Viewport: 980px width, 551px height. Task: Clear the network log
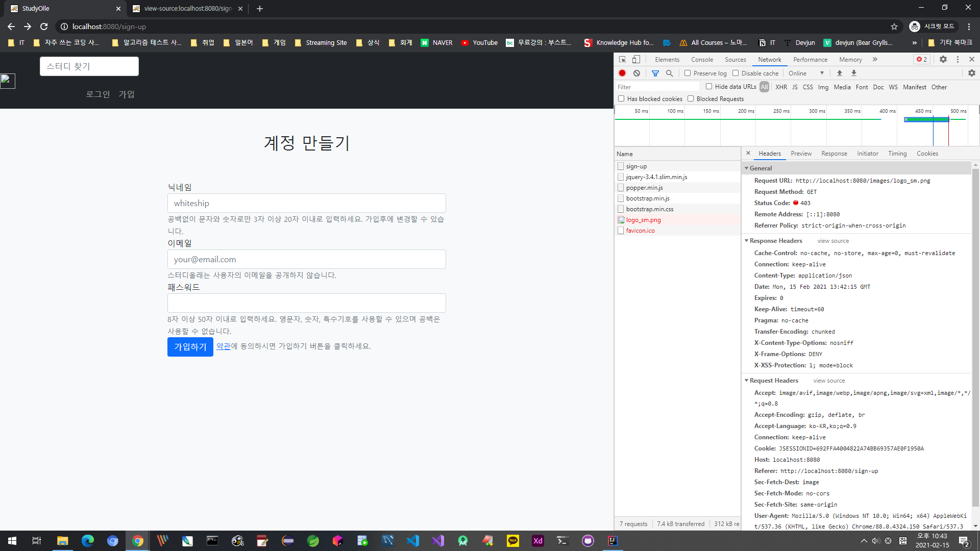tap(636, 73)
